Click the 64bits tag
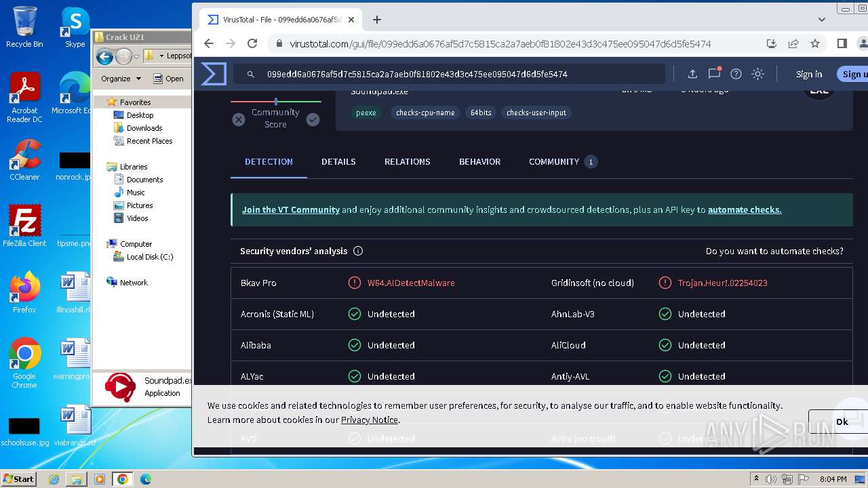 tap(481, 113)
